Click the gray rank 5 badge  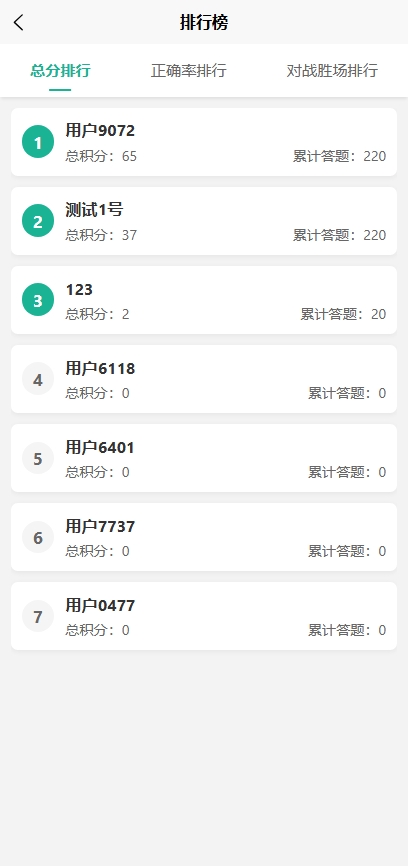(x=38, y=458)
